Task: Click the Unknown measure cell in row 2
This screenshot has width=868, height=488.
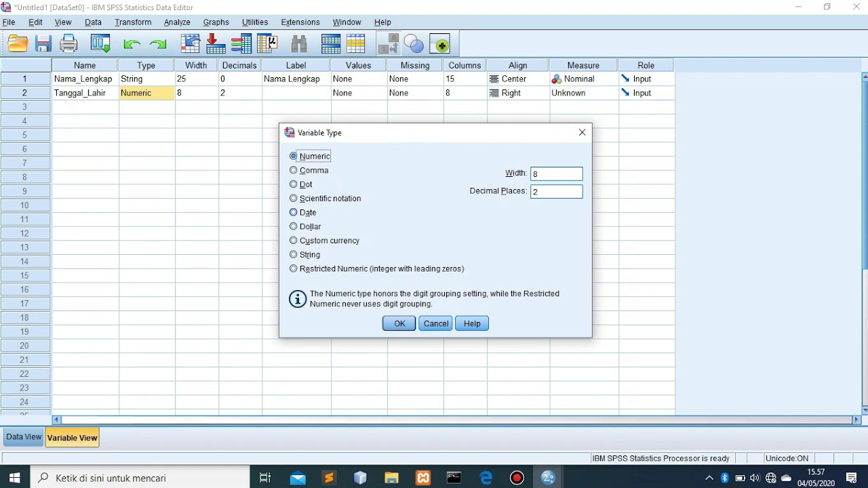Action: click(x=584, y=93)
